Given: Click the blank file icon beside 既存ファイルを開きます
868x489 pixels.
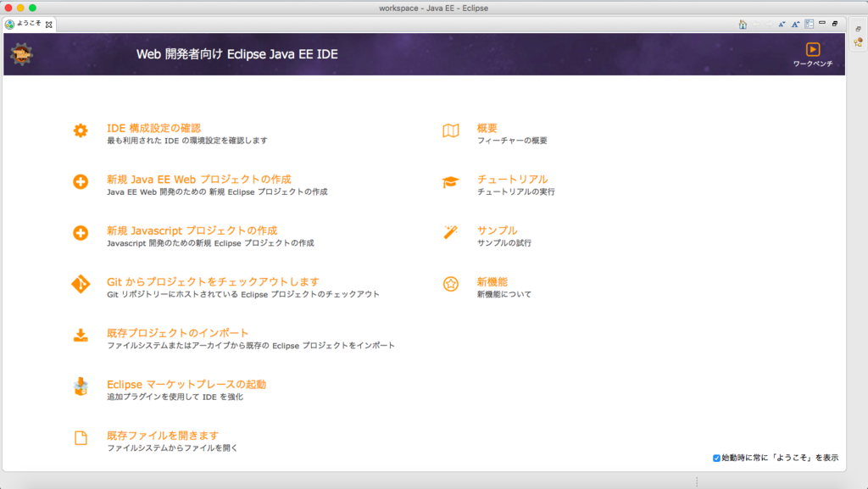Looking at the screenshot, I should (x=81, y=438).
